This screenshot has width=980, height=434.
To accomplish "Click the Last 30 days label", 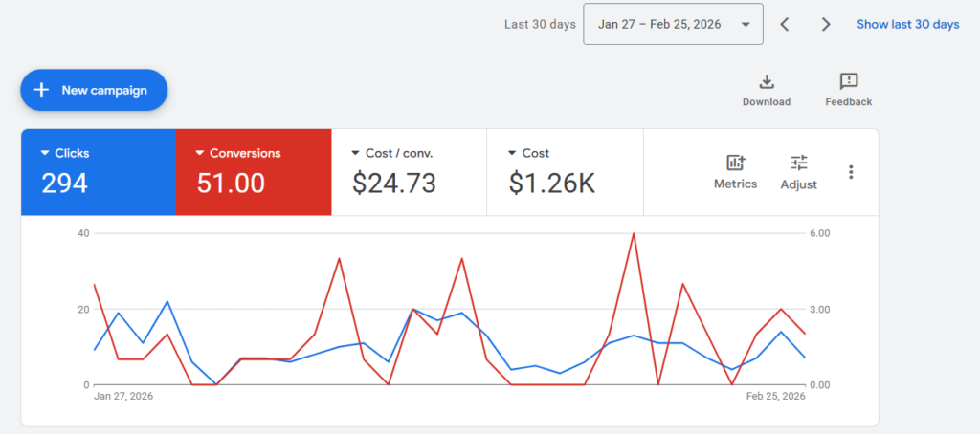I will pos(540,24).
